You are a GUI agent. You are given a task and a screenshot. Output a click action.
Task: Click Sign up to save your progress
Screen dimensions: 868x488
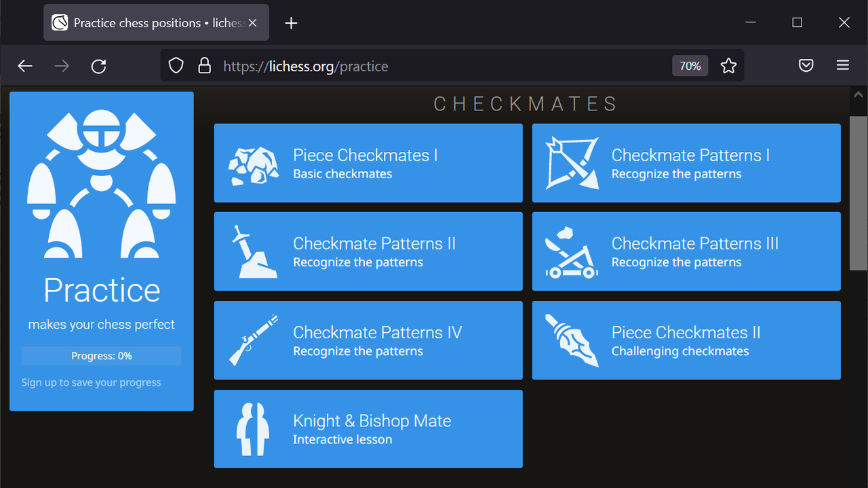[x=91, y=382]
